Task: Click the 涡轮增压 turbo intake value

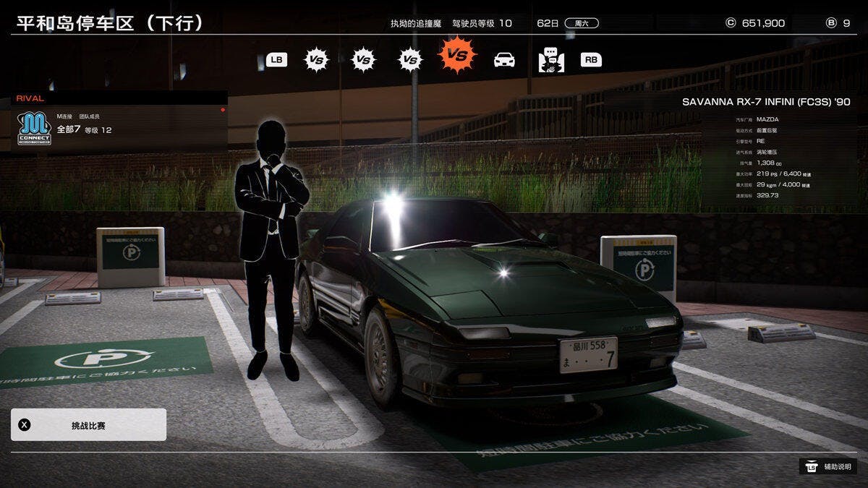Action: 767,152
